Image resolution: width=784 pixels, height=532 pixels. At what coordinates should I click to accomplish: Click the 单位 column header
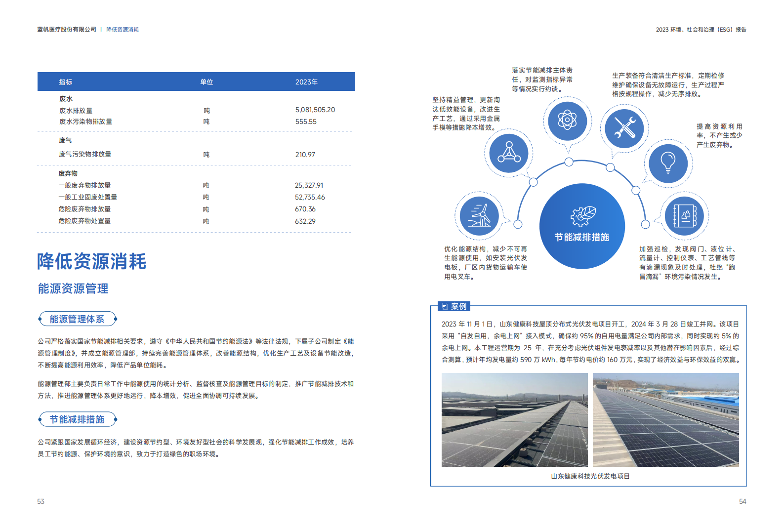coord(206,82)
